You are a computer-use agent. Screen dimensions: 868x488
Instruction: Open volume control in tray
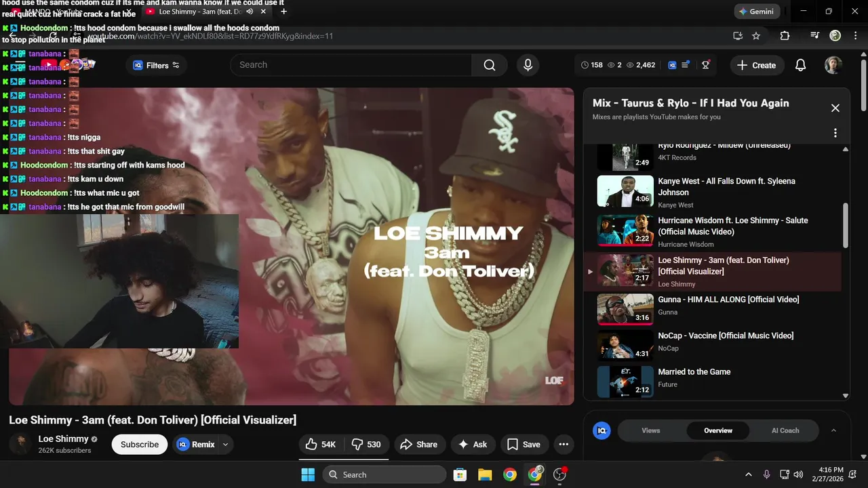pyautogui.click(x=798, y=474)
